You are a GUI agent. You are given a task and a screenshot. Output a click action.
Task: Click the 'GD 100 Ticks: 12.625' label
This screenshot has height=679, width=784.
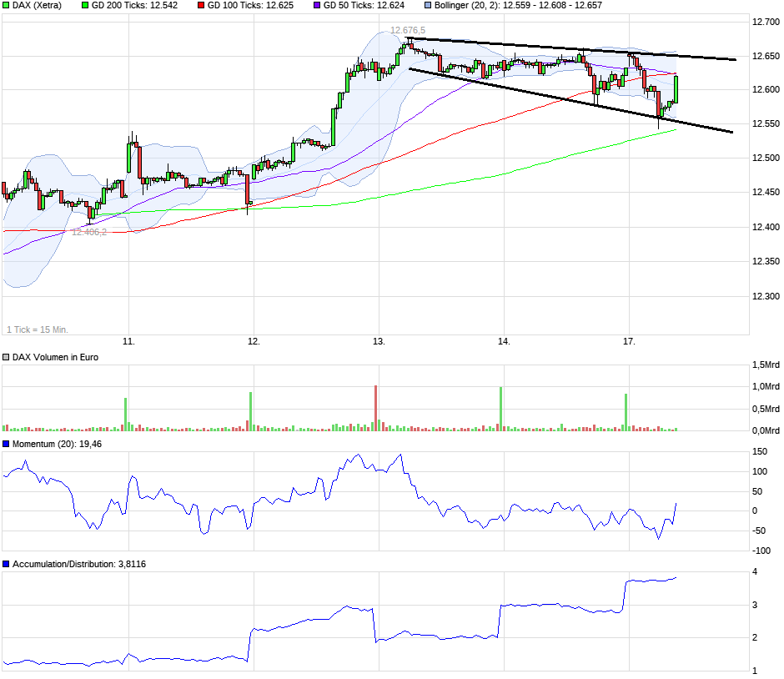tap(250, 6)
